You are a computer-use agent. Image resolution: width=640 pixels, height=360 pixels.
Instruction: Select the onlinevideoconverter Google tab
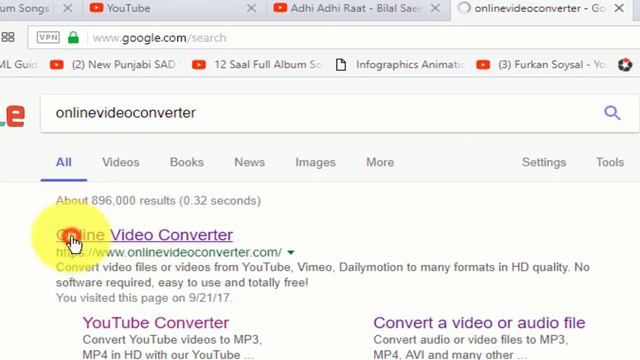pyautogui.click(x=539, y=8)
